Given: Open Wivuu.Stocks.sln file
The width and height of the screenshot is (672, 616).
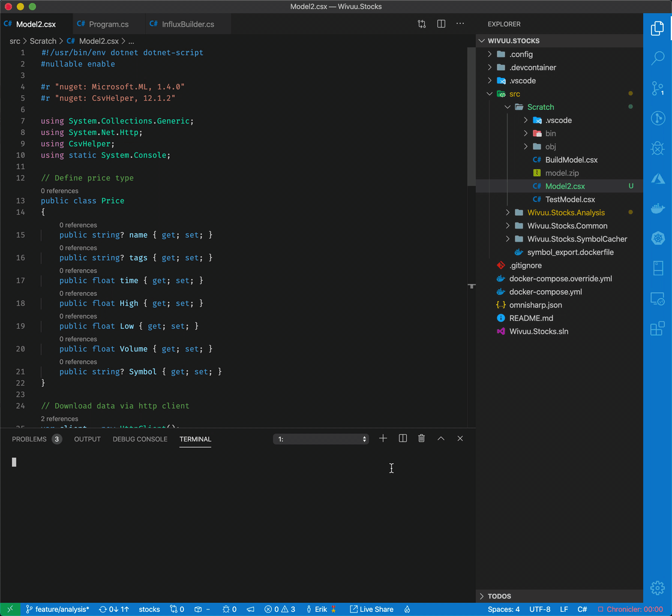Looking at the screenshot, I should point(559,331).
